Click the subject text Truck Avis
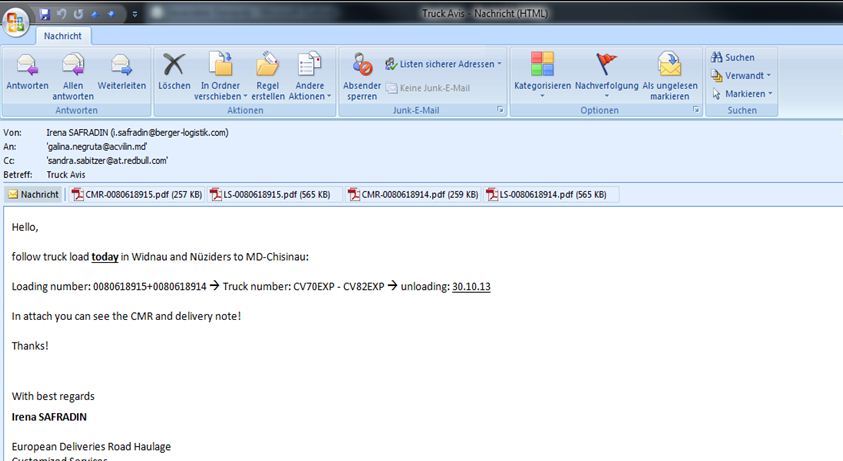The width and height of the screenshot is (843, 461). pos(66,175)
